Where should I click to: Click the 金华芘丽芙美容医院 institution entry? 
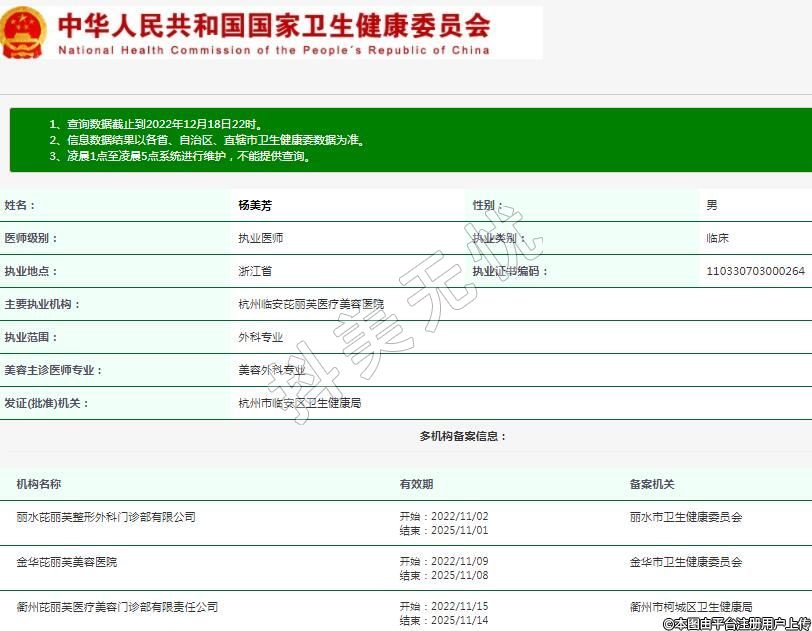coord(67,562)
